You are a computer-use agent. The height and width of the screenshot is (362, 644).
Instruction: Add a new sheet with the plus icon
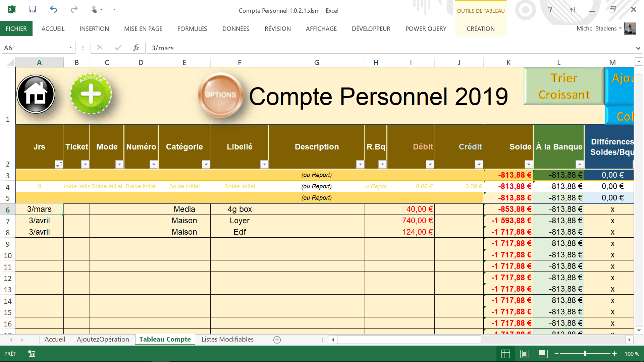(277, 340)
